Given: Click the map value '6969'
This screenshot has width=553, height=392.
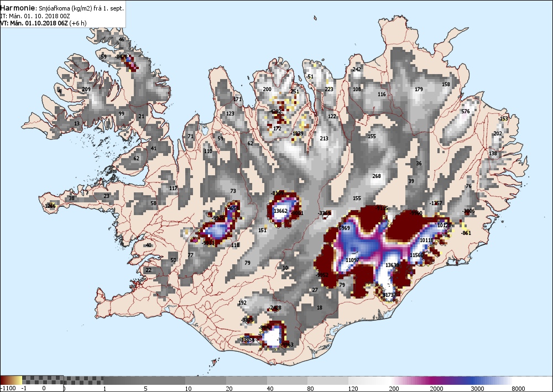Looking at the screenshot, I should pos(344,228).
